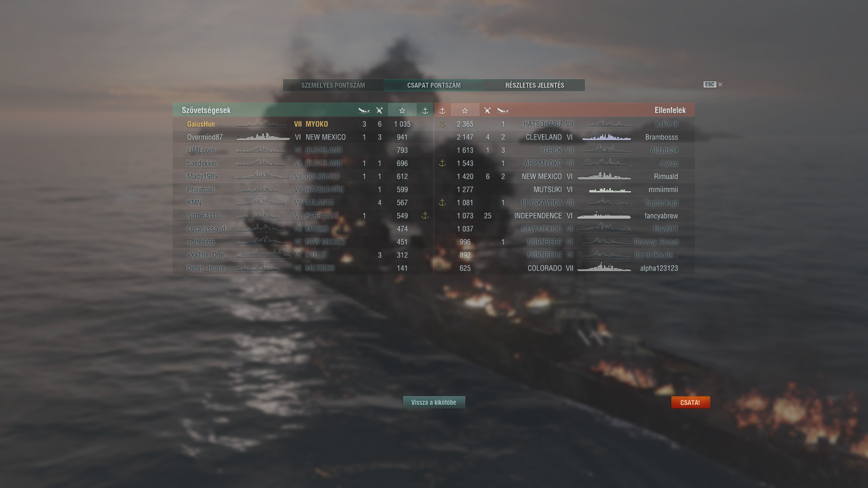Click the allies anchor column icon
The width and height of the screenshot is (868, 488).
coord(425,110)
